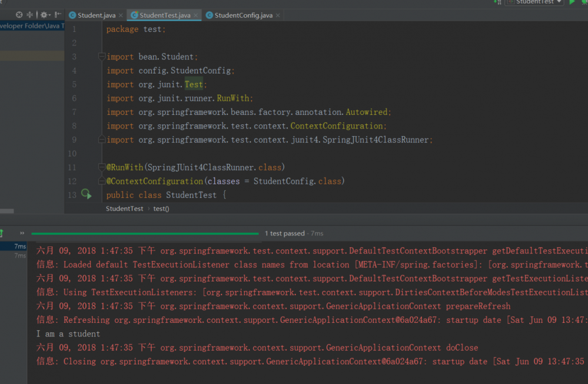This screenshot has height=384, width=588.
Task: Close the StudentTest.java tab
Action: (x=195, y=15)
